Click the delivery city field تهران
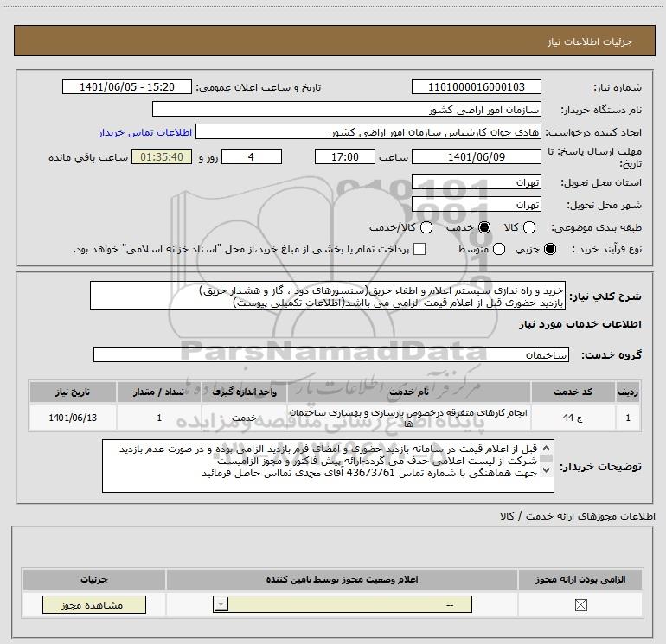This screenshot has width=666, height=644. coord(476,205)
